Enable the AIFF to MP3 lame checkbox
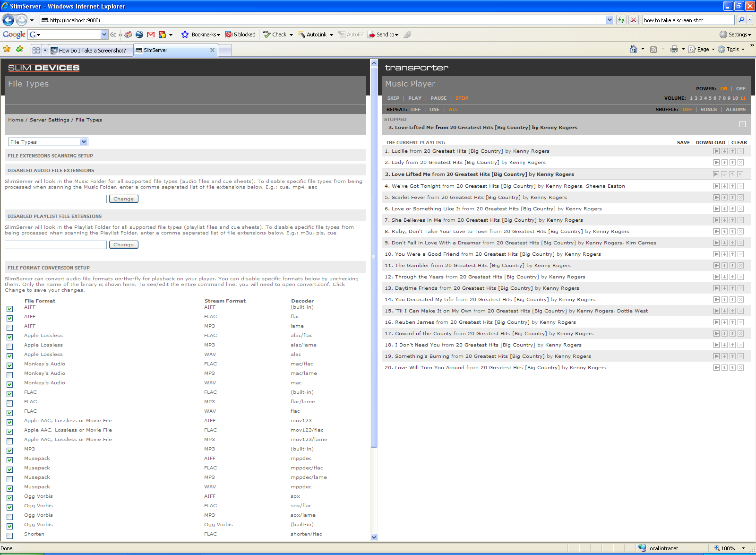 [9, 328]
